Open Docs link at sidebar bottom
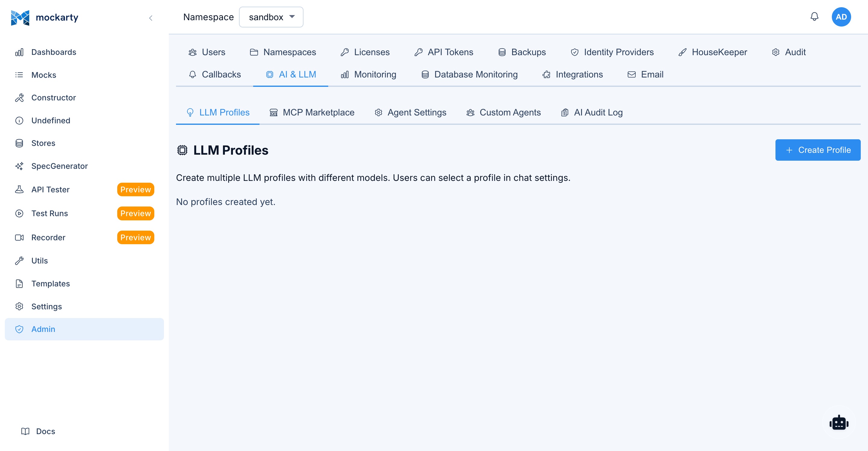The width and height of the screenshot is (868, 451). (38, 431)
